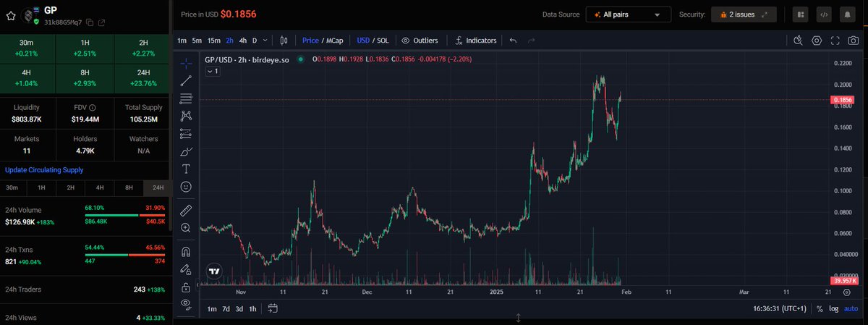Take a chart snapshot with camera
868x325 pixels.
[854, 41]
